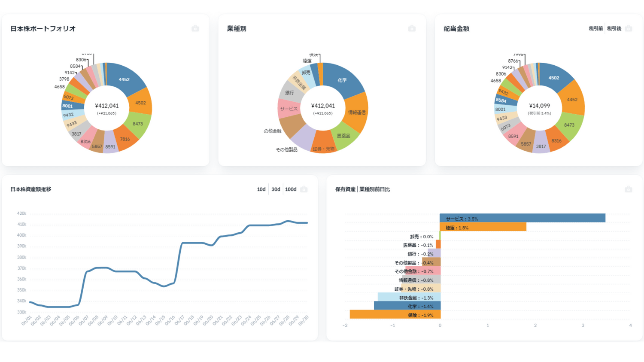Image resolution: width=644 pixels, height=362 pixels.
Task: Click the 4502 slice in portfolio donut
Action: point(141,102)
